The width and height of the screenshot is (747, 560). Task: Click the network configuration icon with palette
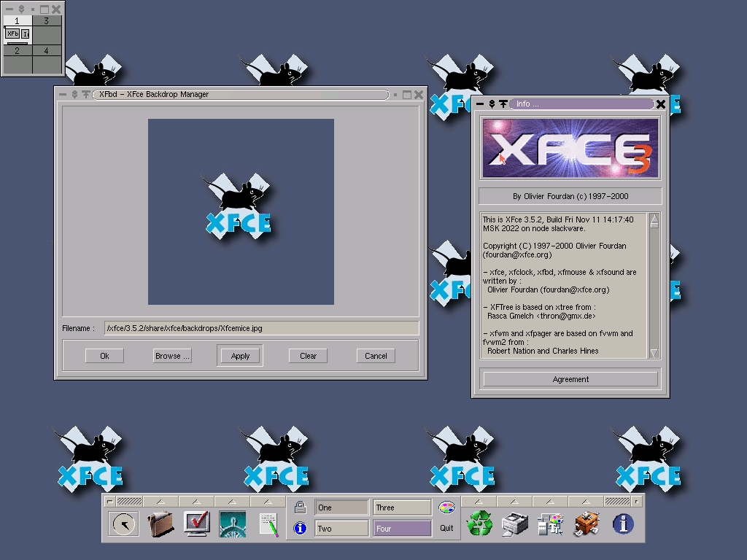pyautogui.click(x=551, y=525)
